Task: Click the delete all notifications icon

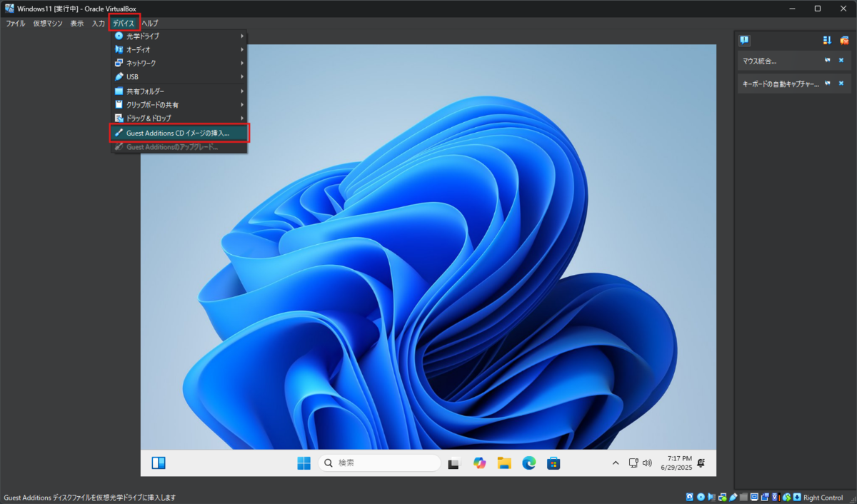Action: pyautogui.click(x=844, y=40)
